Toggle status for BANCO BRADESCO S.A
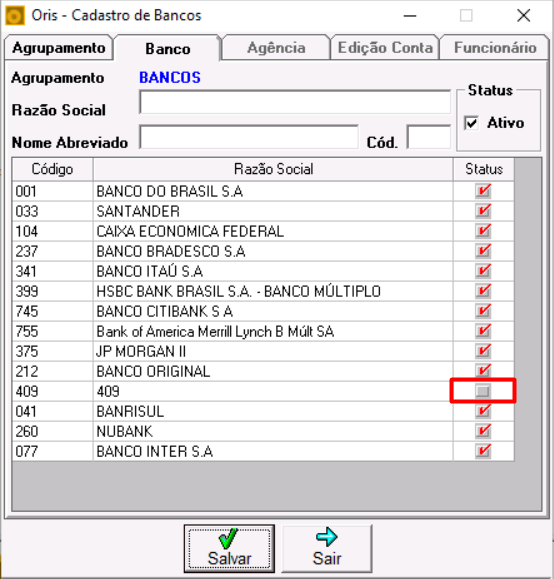This screenshot has height=579, width=554. tap(483, 251)
